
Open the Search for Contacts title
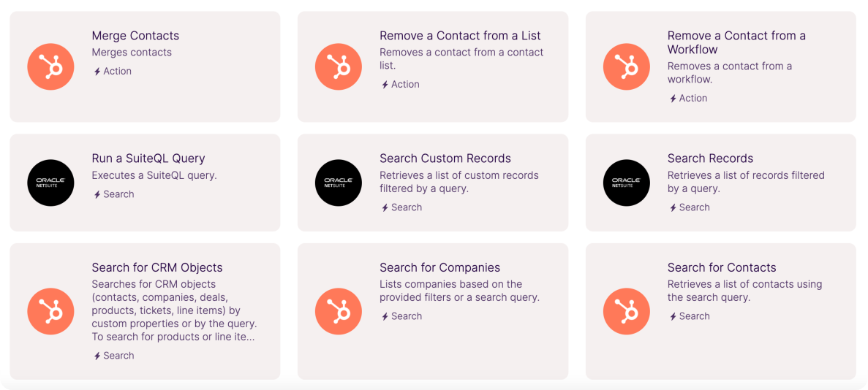click(721, 267)
